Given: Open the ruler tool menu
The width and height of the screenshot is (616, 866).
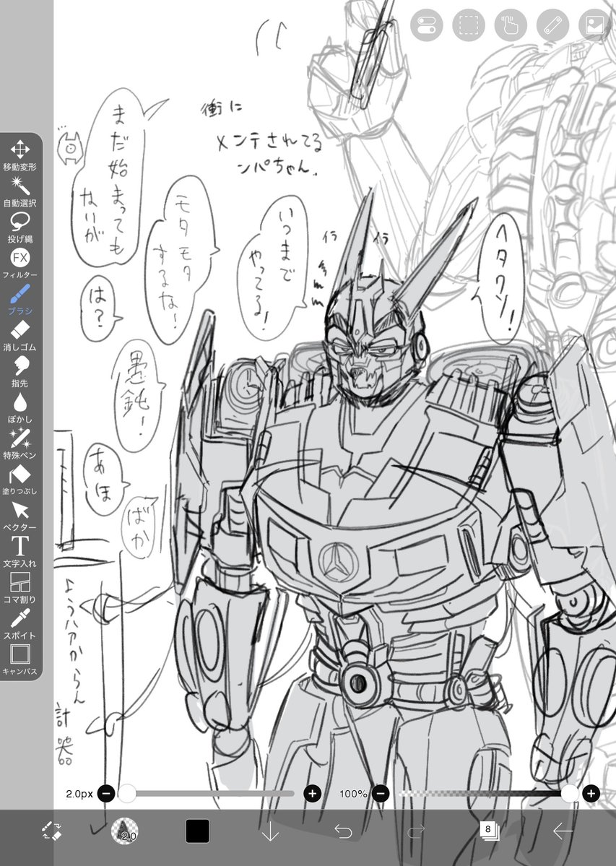Looking at the screenshot, I should (x=552, y=25).
